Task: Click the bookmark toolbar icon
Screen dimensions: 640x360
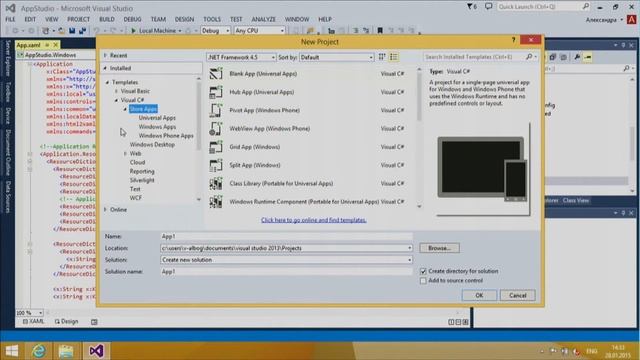Action: point(380,31)
